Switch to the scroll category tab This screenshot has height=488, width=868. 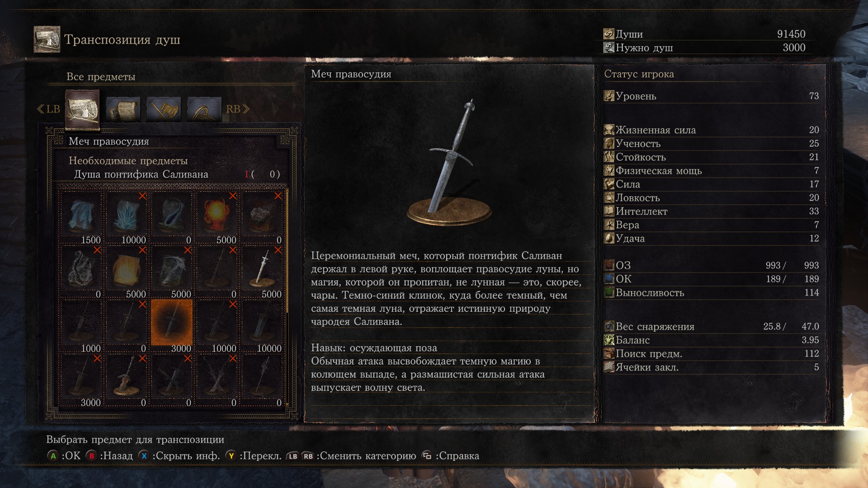[x=123, y=109]
